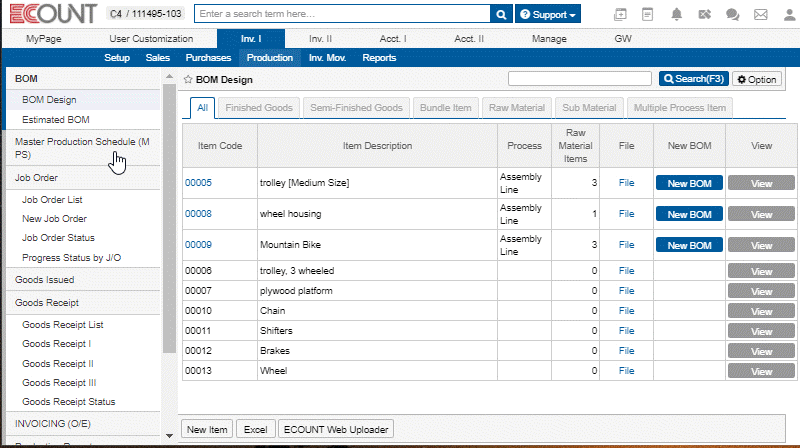Image resolution: width=800 pixels, height=448 pixels.
Task: Open File link for Brakes row
Action: [x=626, y=351]
